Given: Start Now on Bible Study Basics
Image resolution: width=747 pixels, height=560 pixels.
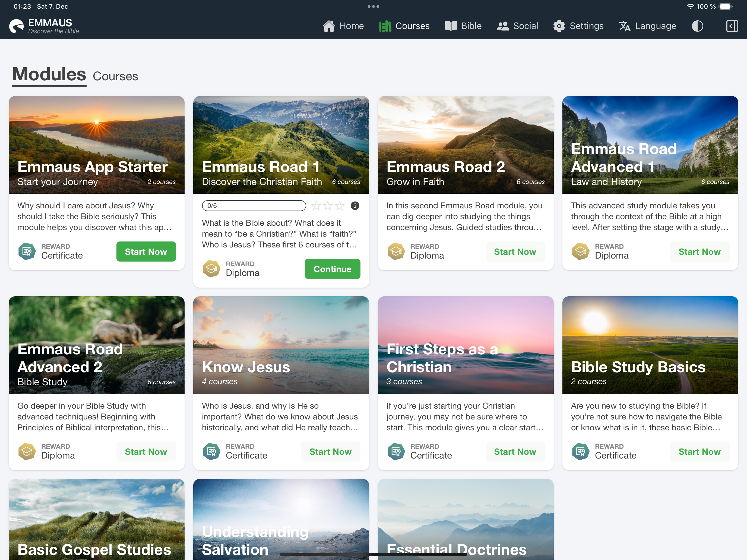Looking at the screenshot, I should coord(699,451).
